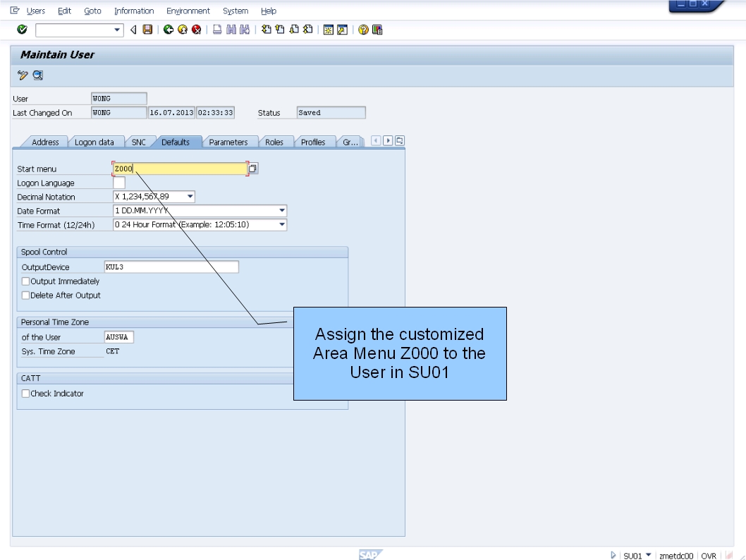Open the Find icon in the toolbar
Image resolution: width=746 pixels, height=560 pixels.
pos(233,29)
